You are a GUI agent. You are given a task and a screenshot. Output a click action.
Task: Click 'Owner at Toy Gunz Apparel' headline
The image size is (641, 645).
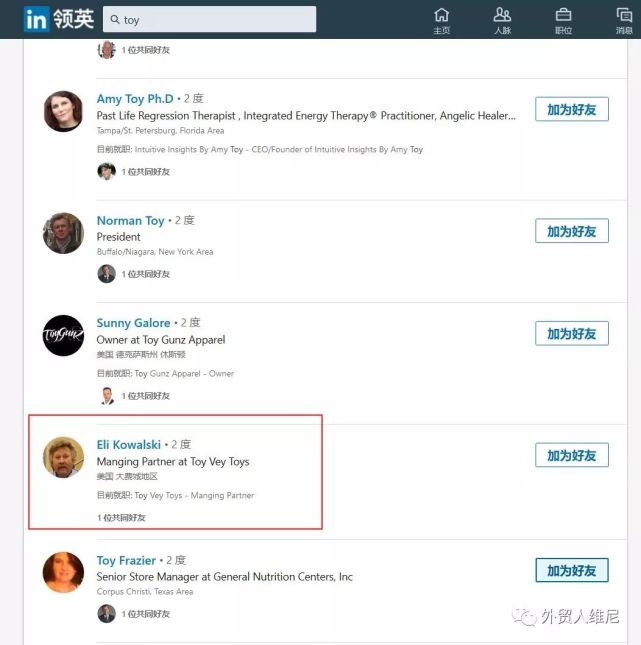coord(161,340)
